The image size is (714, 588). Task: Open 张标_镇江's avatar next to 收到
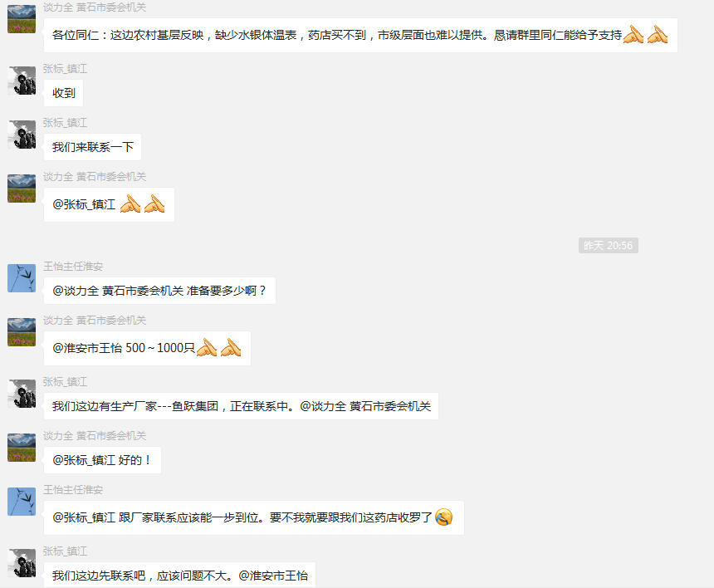tap(22, 81)
